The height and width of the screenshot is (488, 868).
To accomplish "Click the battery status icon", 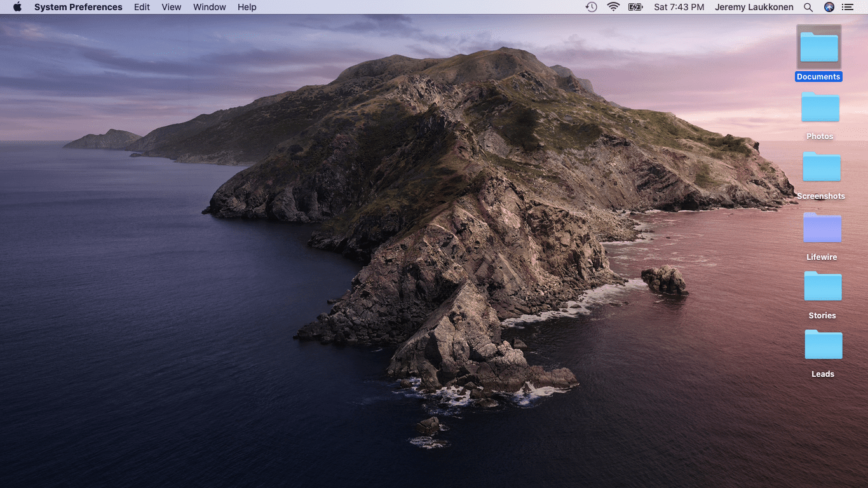I will (x=635, y=7).
